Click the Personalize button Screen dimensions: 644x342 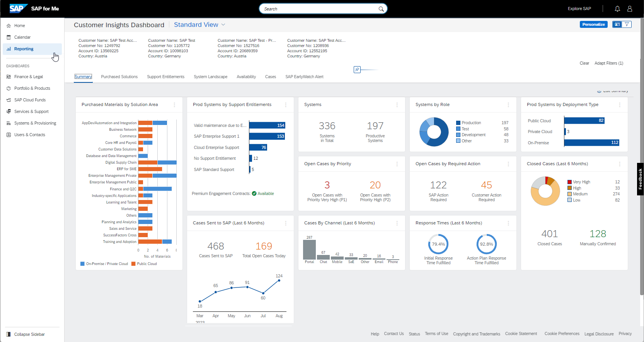(593, 24)
